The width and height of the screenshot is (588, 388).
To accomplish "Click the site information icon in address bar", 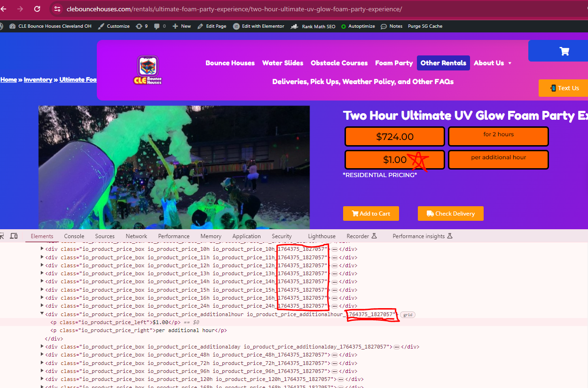I will tap(57, 9).
